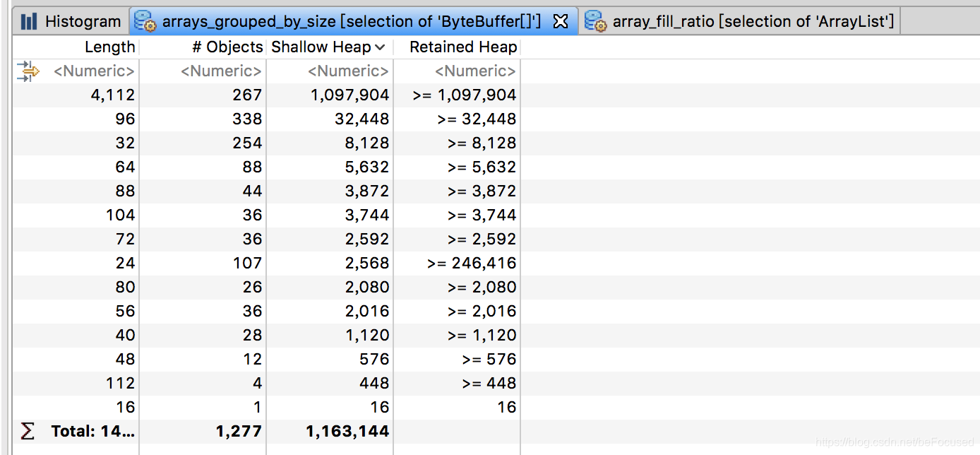980x455 pixels.
Task: Click the >= 576 retained heap cell
Action: click(489, 360)
